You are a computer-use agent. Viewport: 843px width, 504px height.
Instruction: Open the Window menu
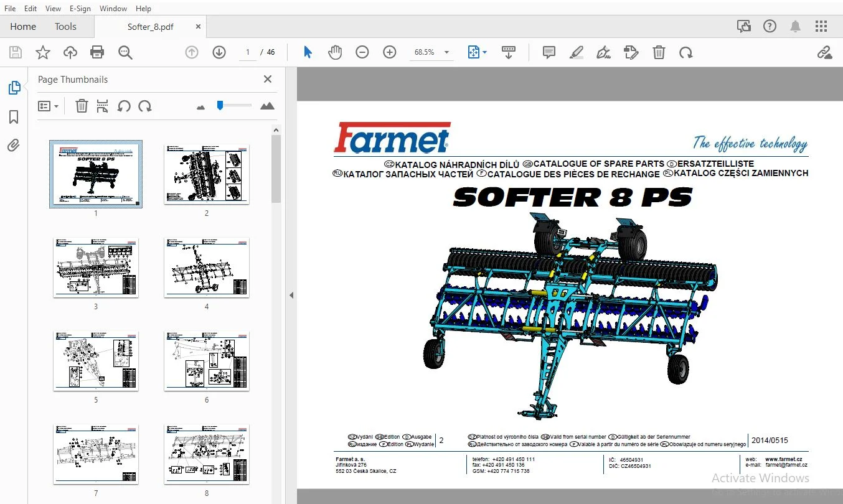pyautogui.click(x=113, y=9)
